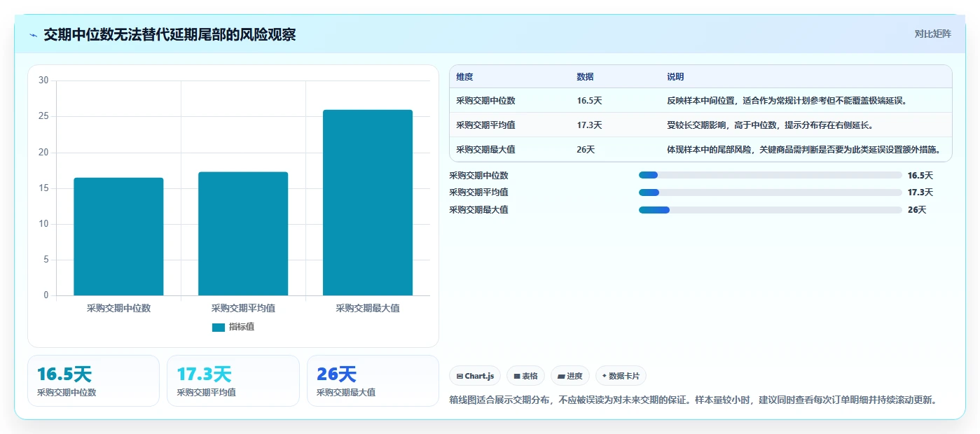Click table cell 采购交期中位数
Screen dimensions: 980x434
(x=485, y=101)
